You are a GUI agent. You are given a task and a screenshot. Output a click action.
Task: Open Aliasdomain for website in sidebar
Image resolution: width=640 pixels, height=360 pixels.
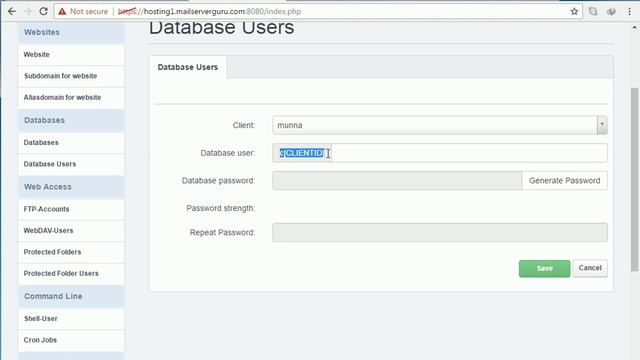[71, 98]
